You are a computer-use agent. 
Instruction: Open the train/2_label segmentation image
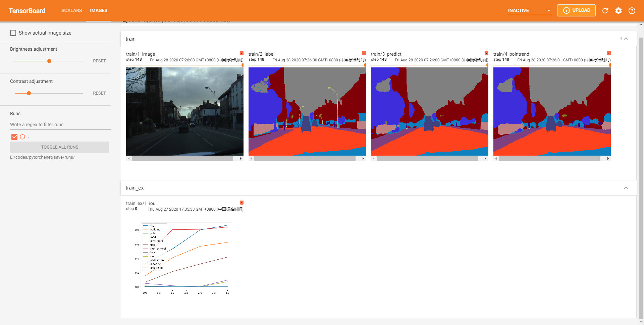307,111
